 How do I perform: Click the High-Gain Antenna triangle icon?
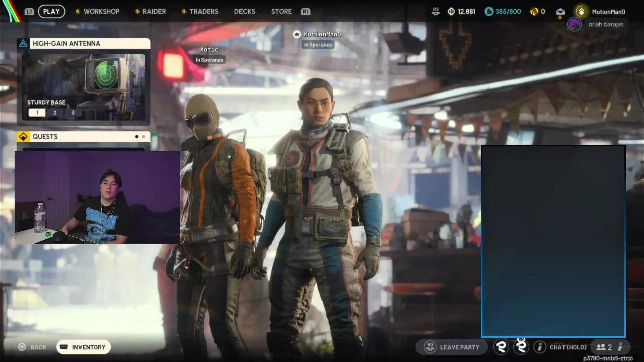click(23, 44)
